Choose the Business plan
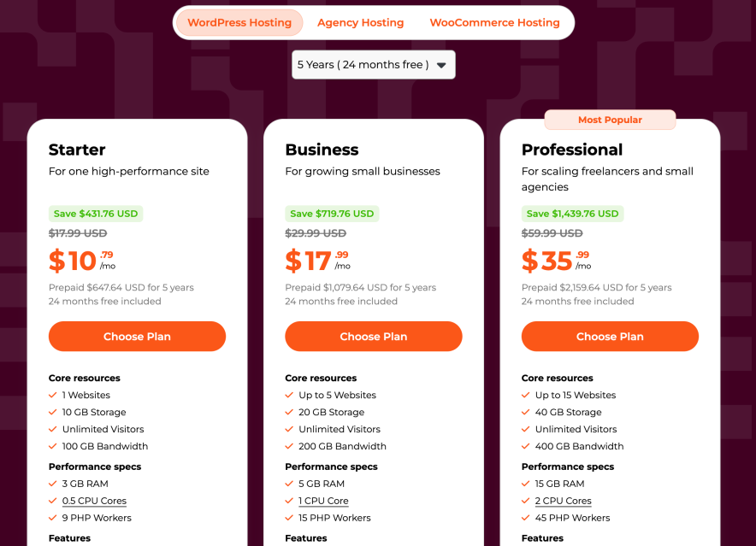756x546 pixels. (373, 336)
